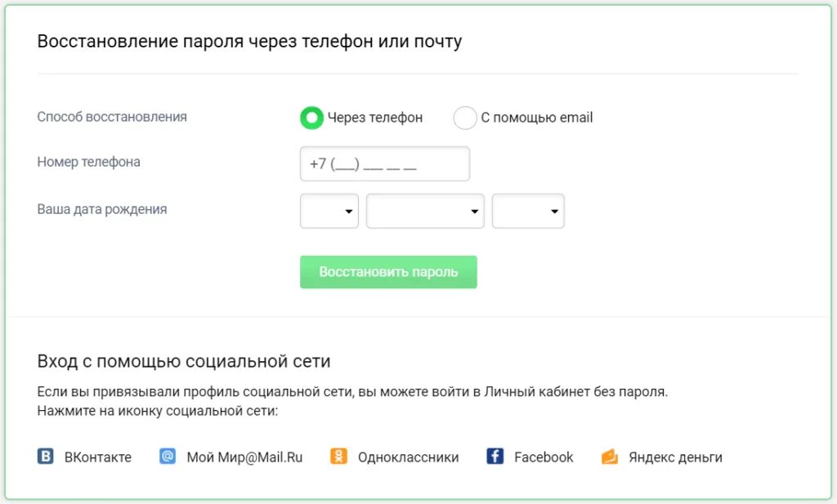Click the Яндекс деньги wallet icon
837x504 pixels.
click(610, 457)
